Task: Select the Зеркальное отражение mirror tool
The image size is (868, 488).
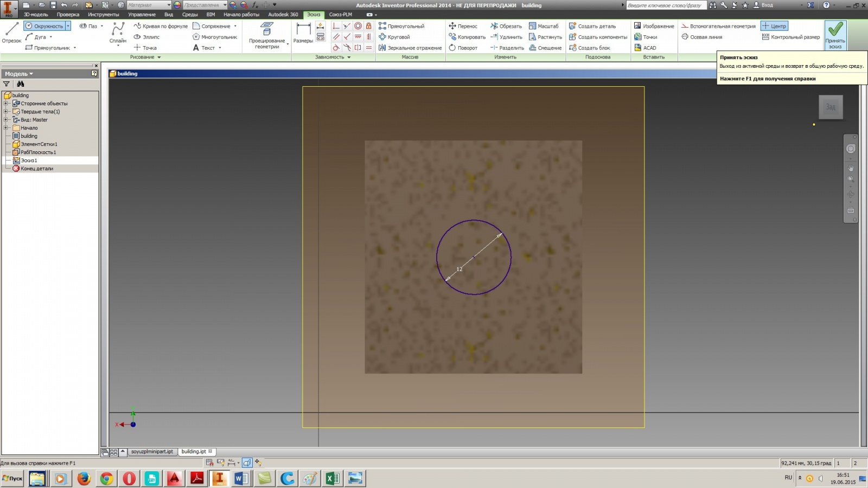Action: [x=410, y=48]
